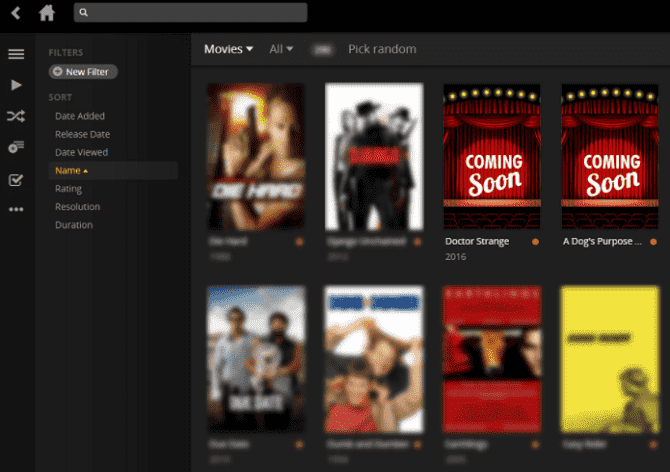Image resolution: width=670 pixels, height=472 pixels.
Task: Toggle unwatched dot for A Dog's Purpose
Action: click(653, 242)
